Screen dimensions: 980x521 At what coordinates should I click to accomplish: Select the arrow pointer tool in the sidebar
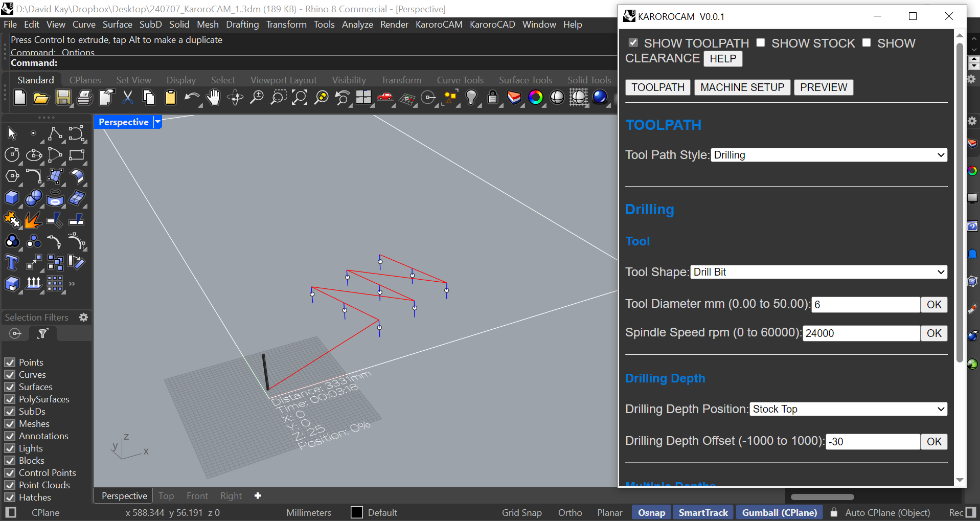(12, 134)
